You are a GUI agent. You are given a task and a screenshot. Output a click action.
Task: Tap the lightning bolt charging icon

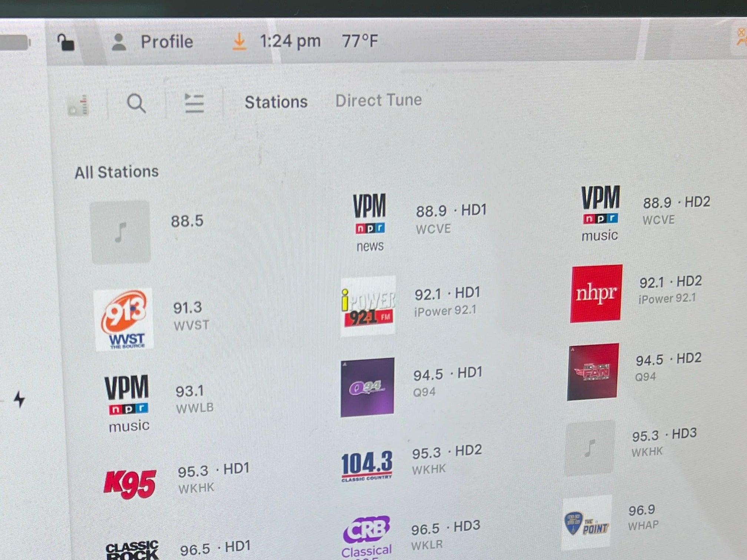pyautogui.click(x=19, y=400)
